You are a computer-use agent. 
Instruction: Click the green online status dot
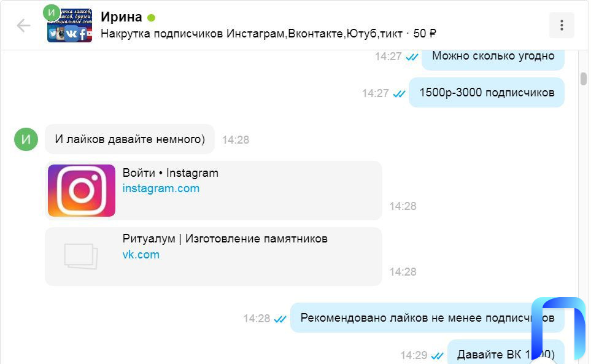point(151,18)
